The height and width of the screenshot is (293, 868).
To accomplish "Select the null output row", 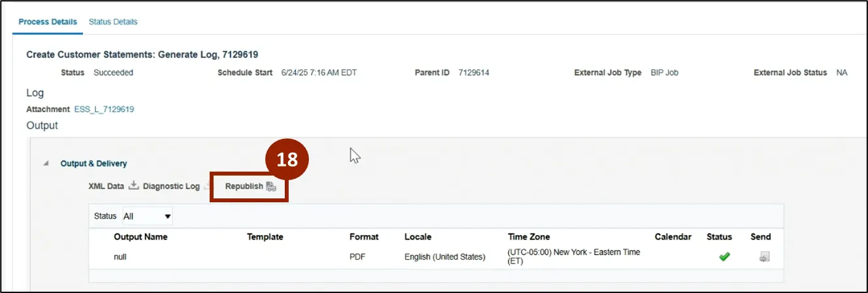I will [120, 257].
